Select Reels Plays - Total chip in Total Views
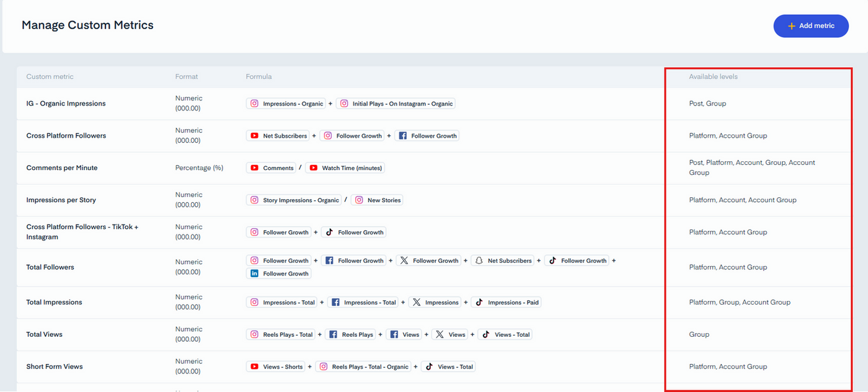 (x=281, y=334)
